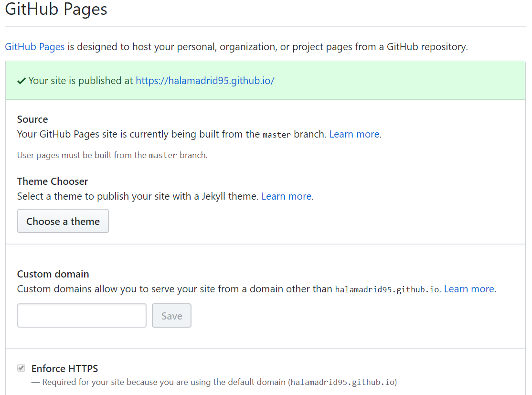
Task: Click the GitHub Pages page heading
Action: 56,10
